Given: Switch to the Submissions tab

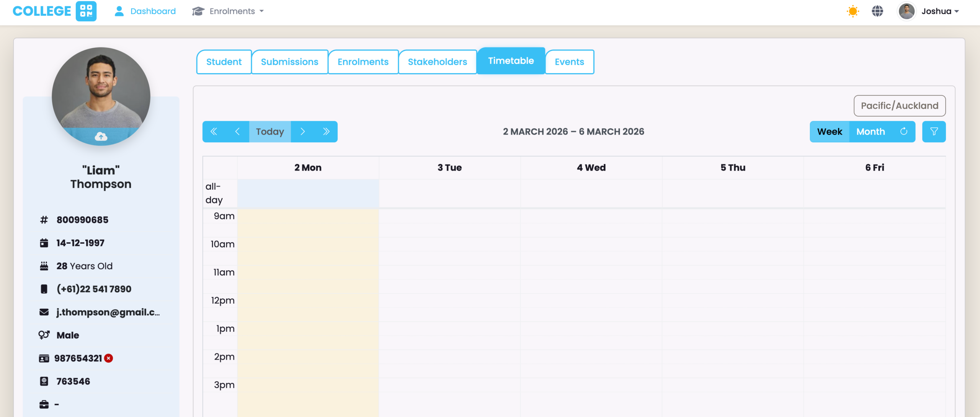Looking at the screenshot, I should tap(289, 62).
